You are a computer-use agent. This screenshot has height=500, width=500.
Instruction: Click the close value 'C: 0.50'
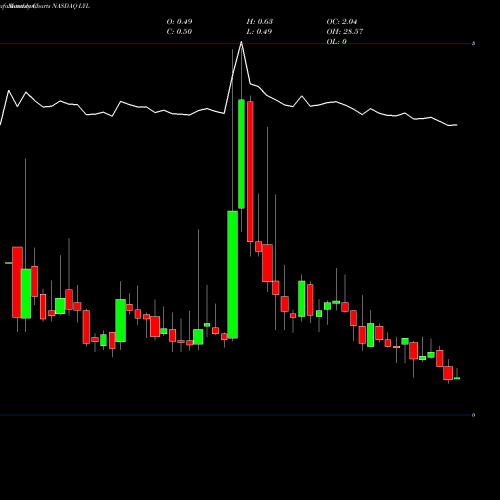pos(179,32)
